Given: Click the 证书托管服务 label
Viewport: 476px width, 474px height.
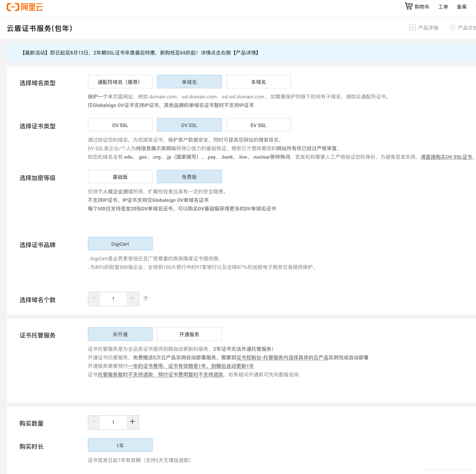Looking at the screenshot, I should (37, 335).
